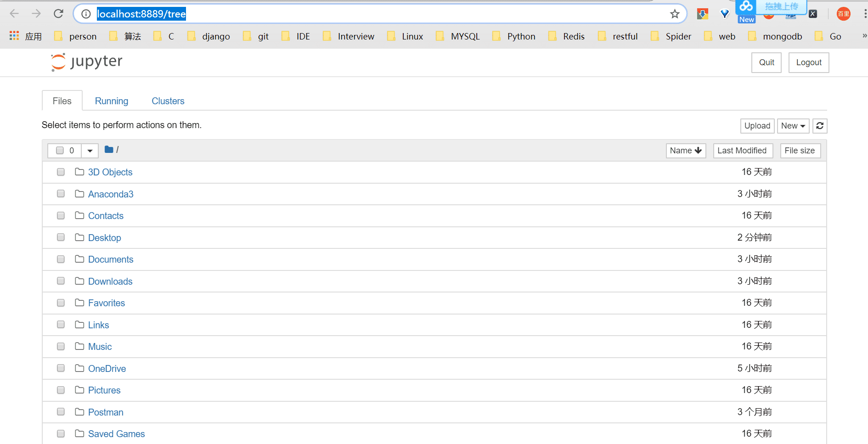
Task: Check the Anaconda3 row checkbox
Action: (61, 194)
